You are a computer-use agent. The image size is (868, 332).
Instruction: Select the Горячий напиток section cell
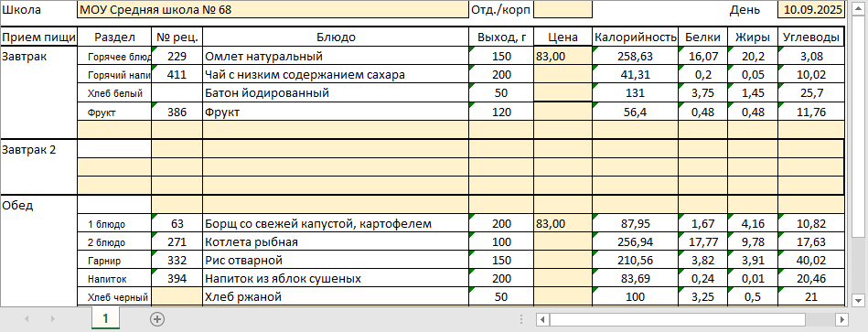(x=114, y=75)
